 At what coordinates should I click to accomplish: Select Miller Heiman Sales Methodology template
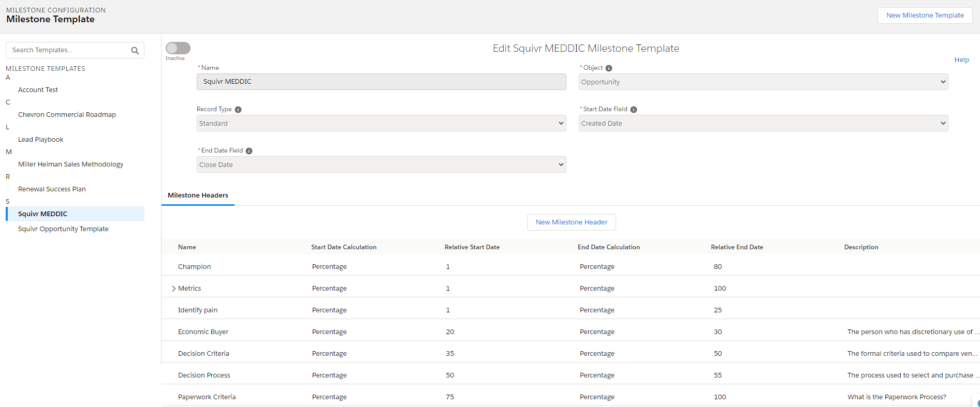[70, 164]
